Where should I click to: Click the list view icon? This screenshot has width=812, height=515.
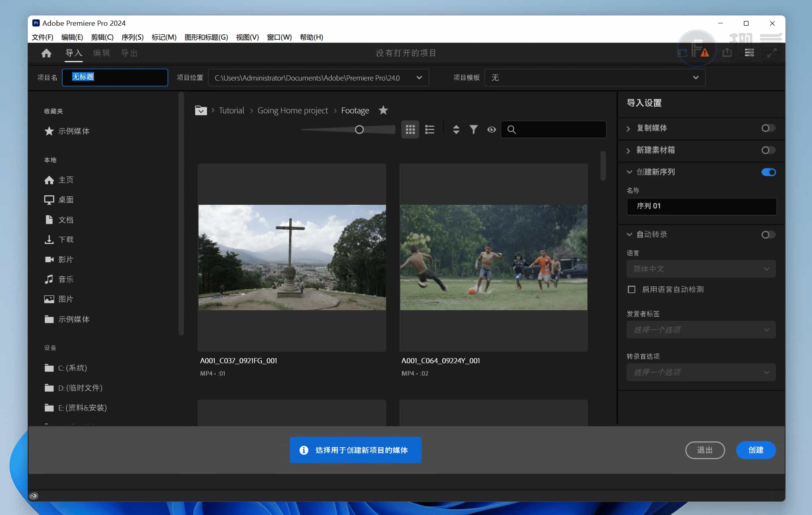(x=430, y=129)
